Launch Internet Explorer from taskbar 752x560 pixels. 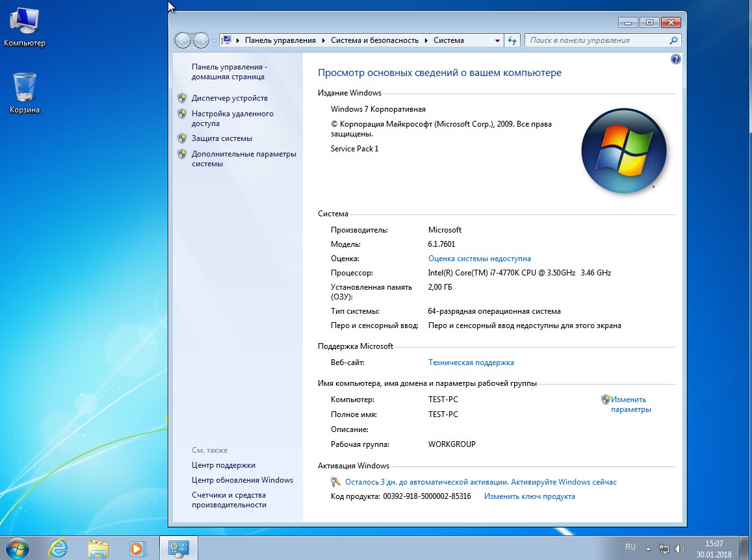pos(58,548)
